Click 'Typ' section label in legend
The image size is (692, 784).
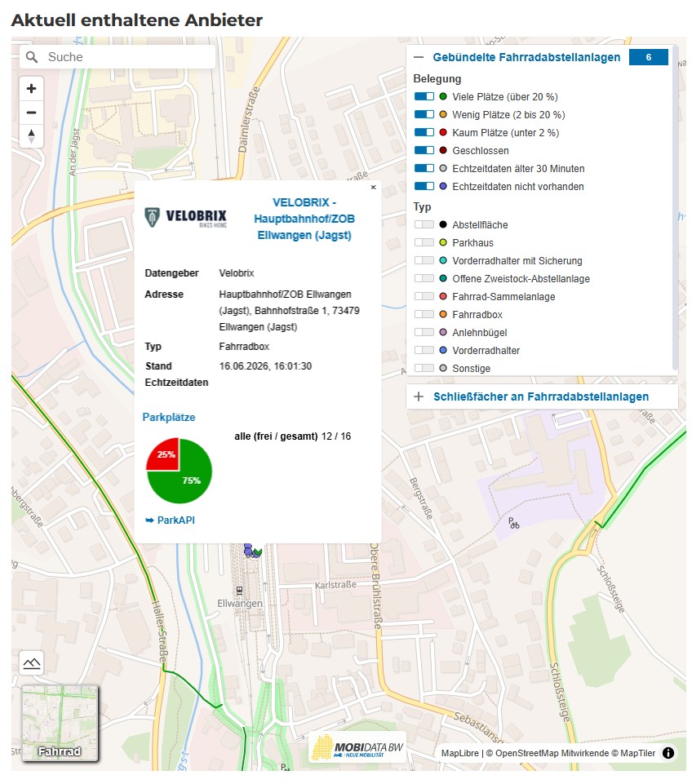coord(422,206)
